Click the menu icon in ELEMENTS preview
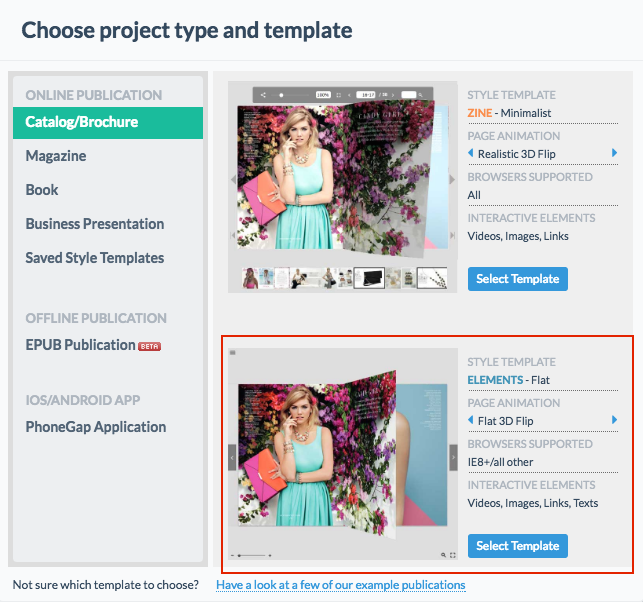The height and width of the screenshot is (602, 643). [x=233, y=352]
